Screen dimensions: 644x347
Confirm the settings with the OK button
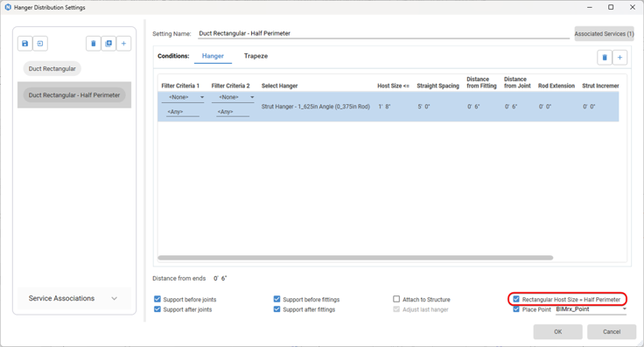(x=557, y=331)
